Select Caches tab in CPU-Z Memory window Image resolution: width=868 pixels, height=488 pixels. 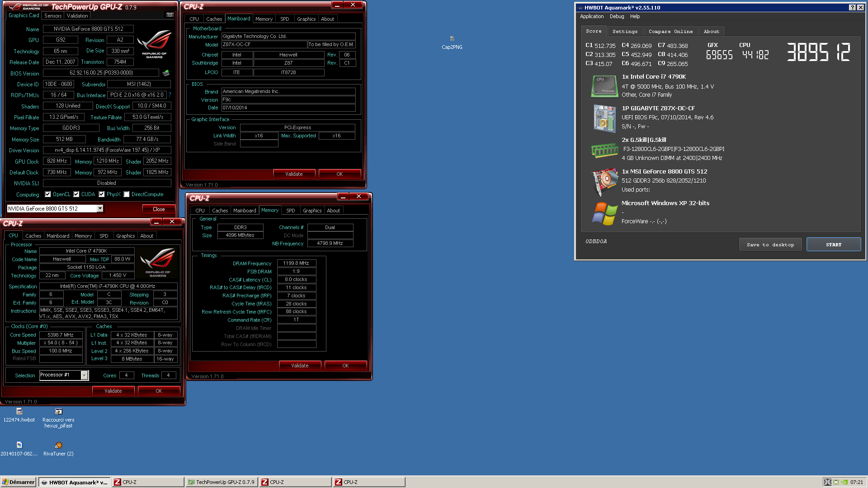(220, 211)
